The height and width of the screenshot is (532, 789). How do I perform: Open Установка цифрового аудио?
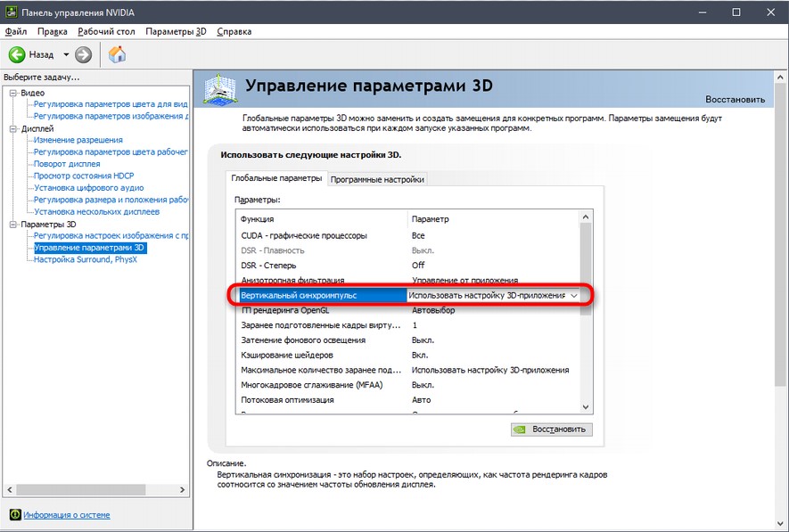[x=88, y=187]
